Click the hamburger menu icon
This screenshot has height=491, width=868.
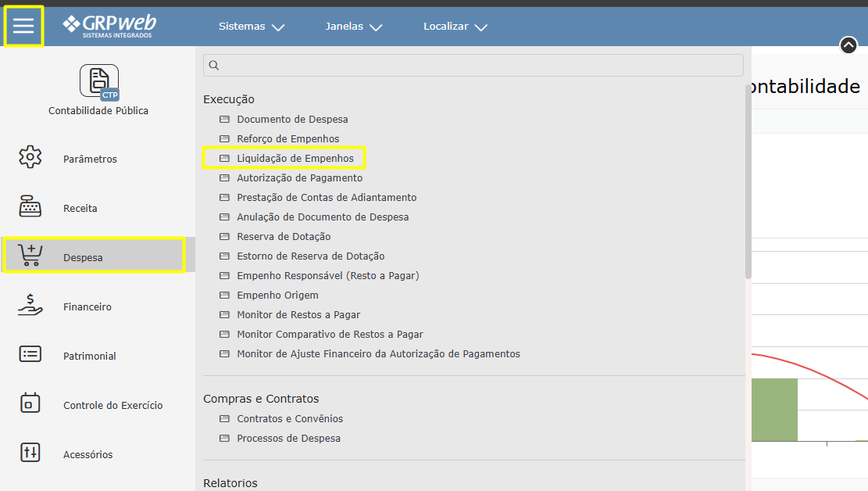pyautogui.click(x=23, y=26)
